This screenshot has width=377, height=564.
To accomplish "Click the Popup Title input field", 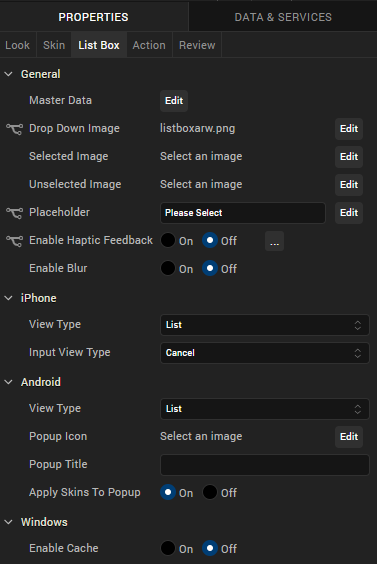I will (265, 465).
